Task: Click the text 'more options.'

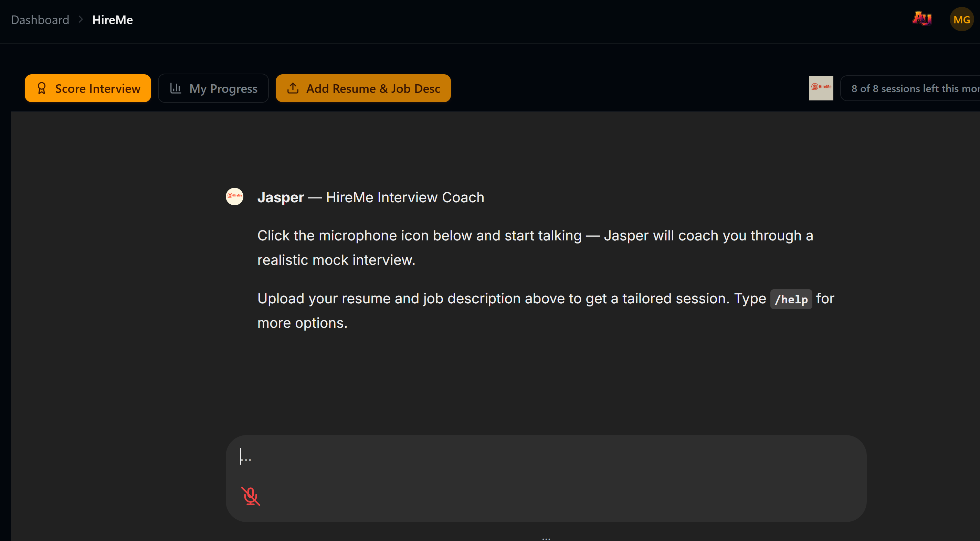Action: pos(303,323)
